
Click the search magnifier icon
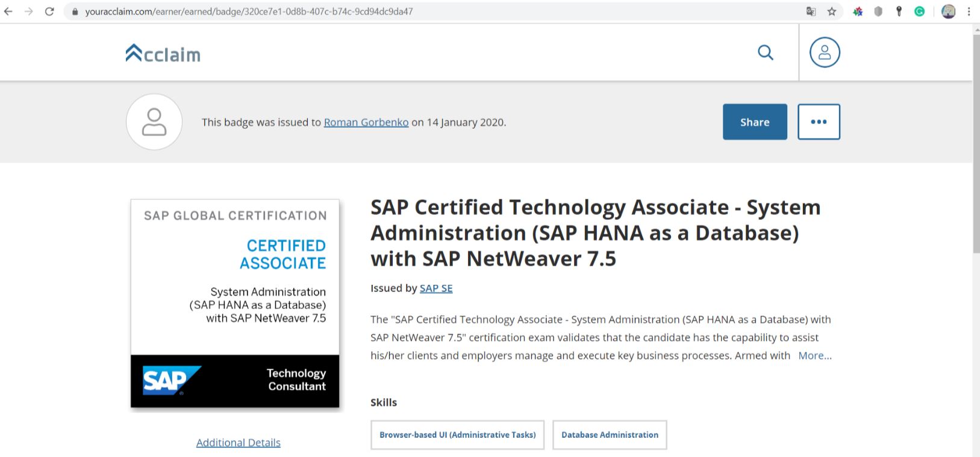(x=765, y=53)
